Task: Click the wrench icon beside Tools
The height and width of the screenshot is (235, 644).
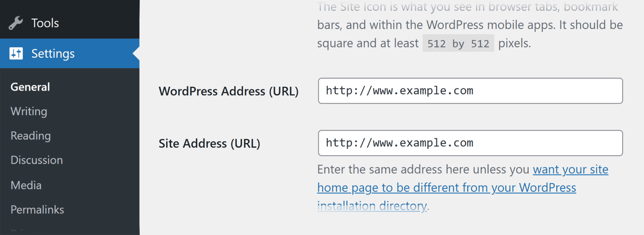Action: [x=15, y=23]
